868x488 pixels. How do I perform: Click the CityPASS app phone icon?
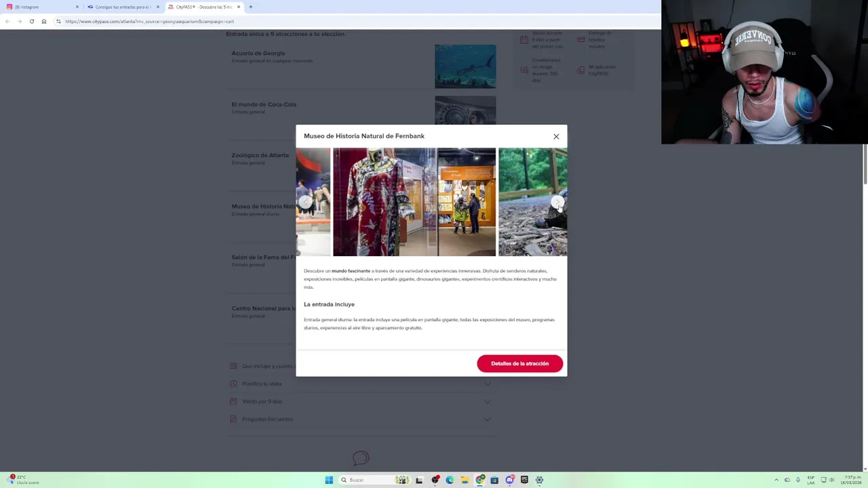point(581,70)
